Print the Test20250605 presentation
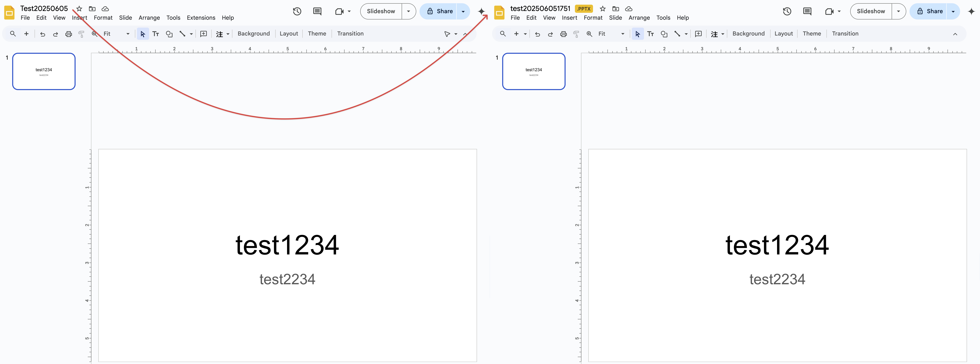This screenshot has width=980, height=364. 68,34
